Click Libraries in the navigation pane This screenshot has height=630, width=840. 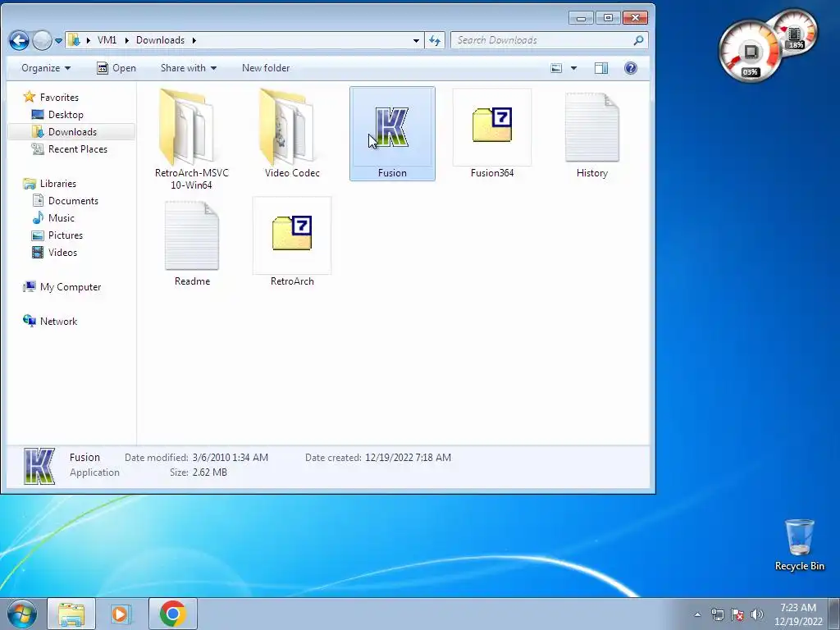pos(58,184)
